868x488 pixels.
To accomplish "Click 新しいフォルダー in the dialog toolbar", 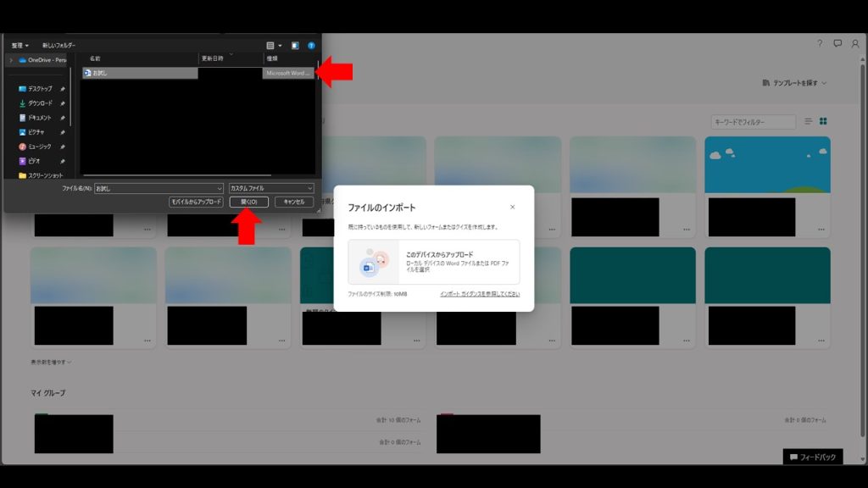I will (59, 45).
